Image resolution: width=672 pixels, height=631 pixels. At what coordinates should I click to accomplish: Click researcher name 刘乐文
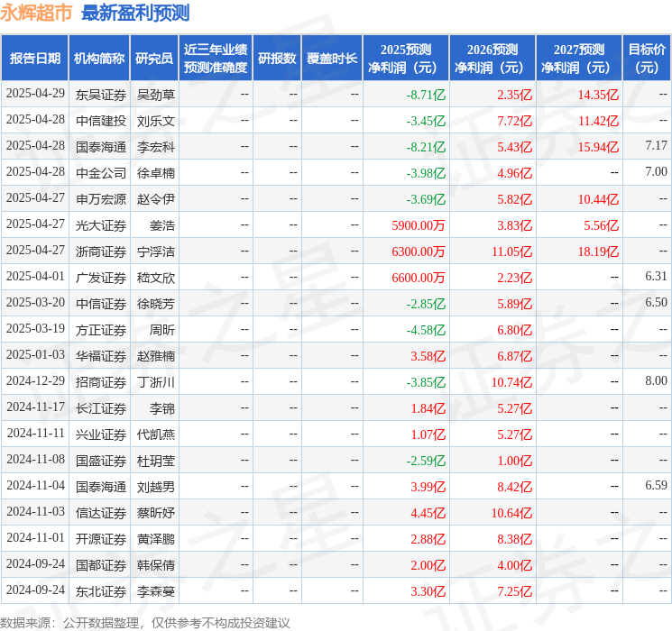[x=155, y=121]
